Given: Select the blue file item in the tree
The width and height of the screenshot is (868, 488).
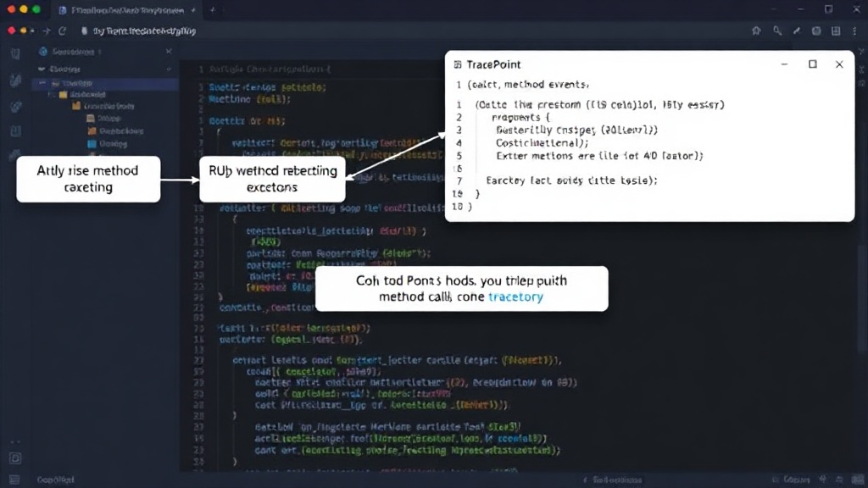Looking at the screenshot, I should coord(92,144).
